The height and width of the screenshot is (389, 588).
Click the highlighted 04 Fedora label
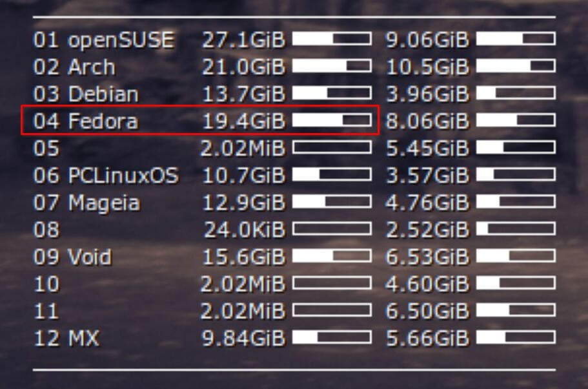point(86,121)
